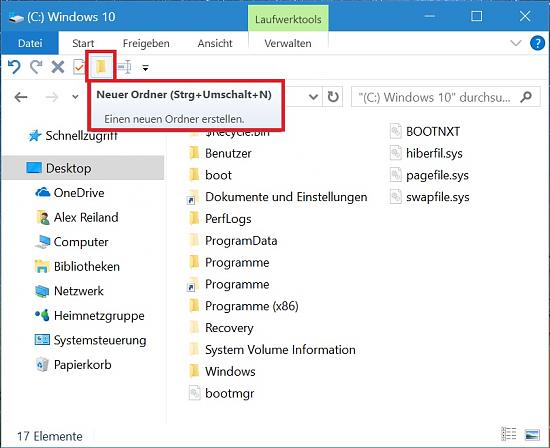Select the PerfLogs folder
This screenshot has height=448, width=550.
228,219
